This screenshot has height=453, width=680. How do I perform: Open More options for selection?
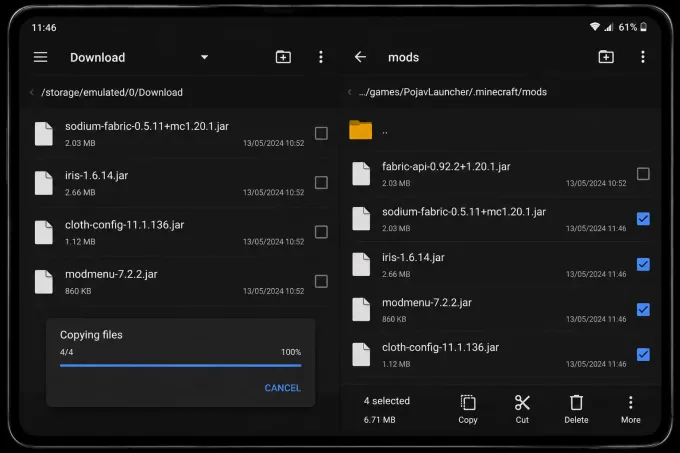point(630,409)
